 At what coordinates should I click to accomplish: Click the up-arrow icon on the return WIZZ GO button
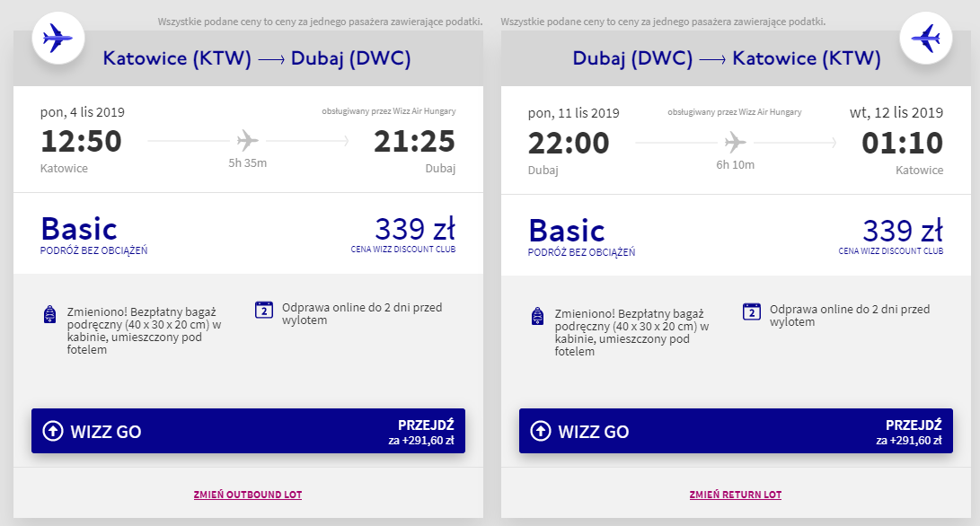pos(541,432)
